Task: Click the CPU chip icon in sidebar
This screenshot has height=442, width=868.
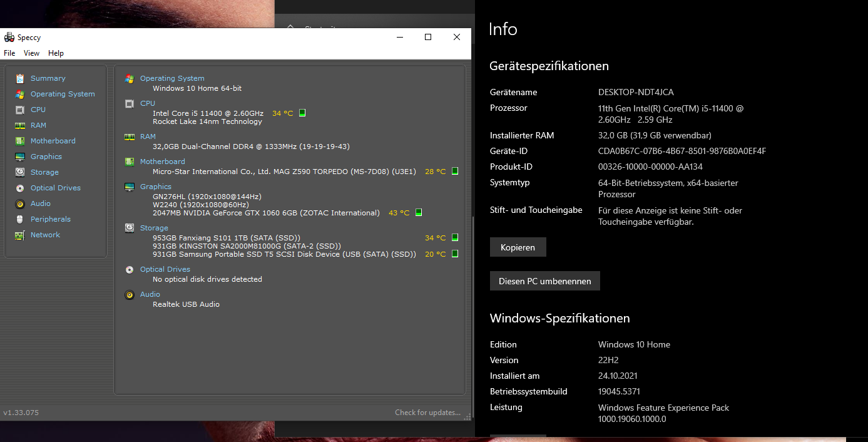Action: 20,110
